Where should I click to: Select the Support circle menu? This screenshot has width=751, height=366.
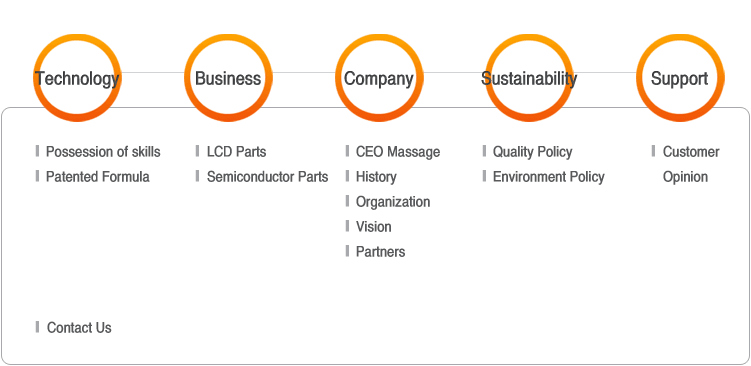pyautogui.click(x=680, y=78)
